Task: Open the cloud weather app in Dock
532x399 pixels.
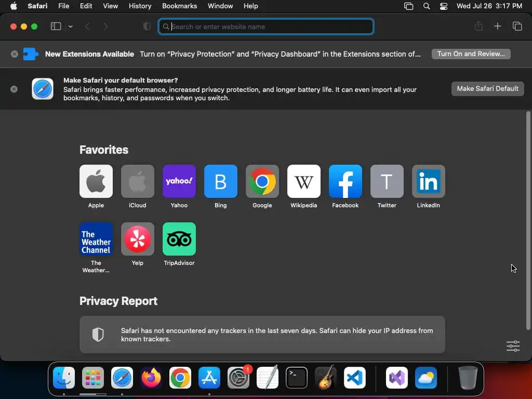Action: point(426,377)
